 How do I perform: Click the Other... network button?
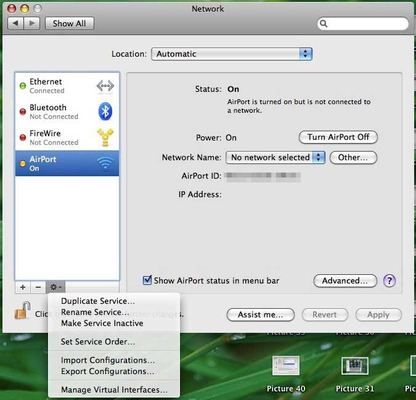point(353,157)
